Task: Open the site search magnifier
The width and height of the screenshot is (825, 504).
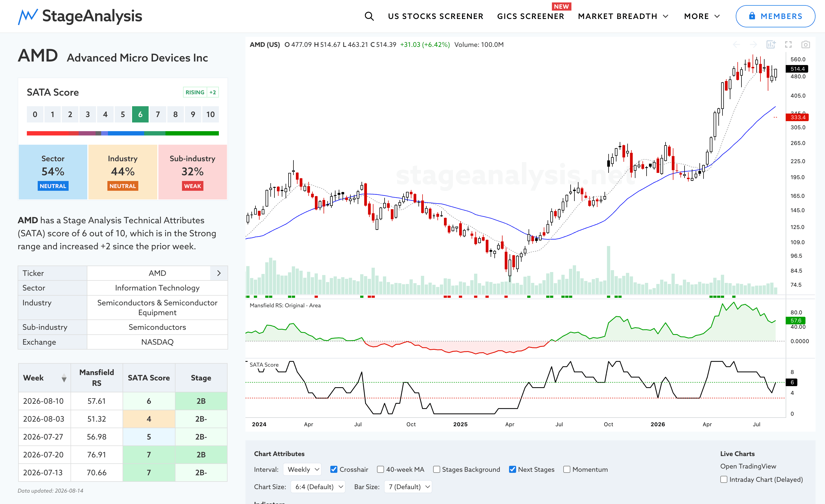Action: coord(369,16)
